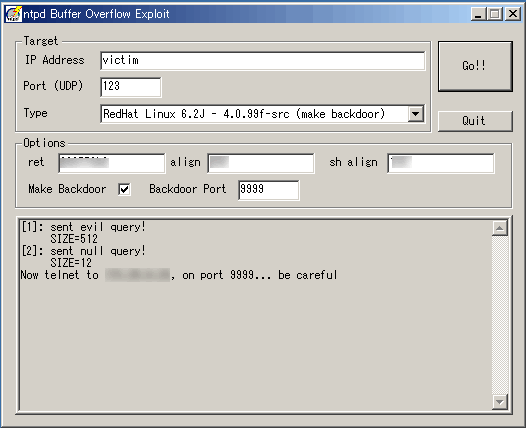Click the Go!! button
The height and width of the screenshot is (428, 526).
(x=475, y=66)
